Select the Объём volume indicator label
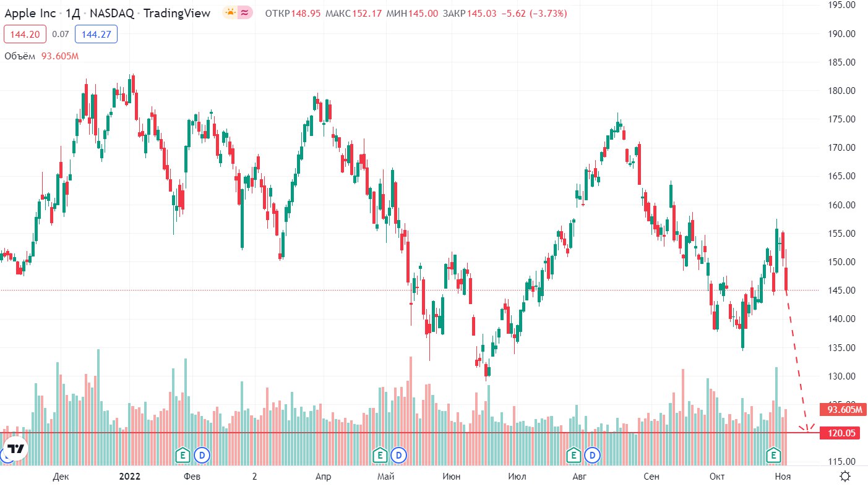Image resolution: width=868 pixels, height=492 pixels. coord(20,56)
